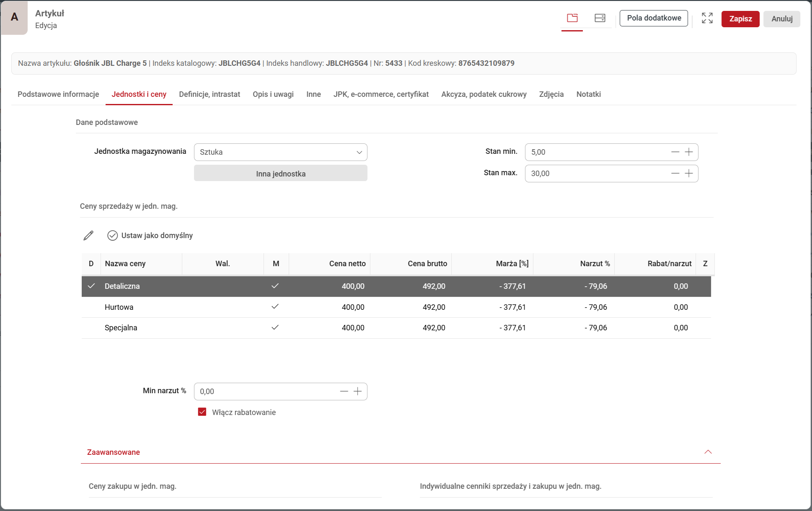Open Jednostka magazynowania dropdown
Screen dimensions: 812x511
[280, 152]
